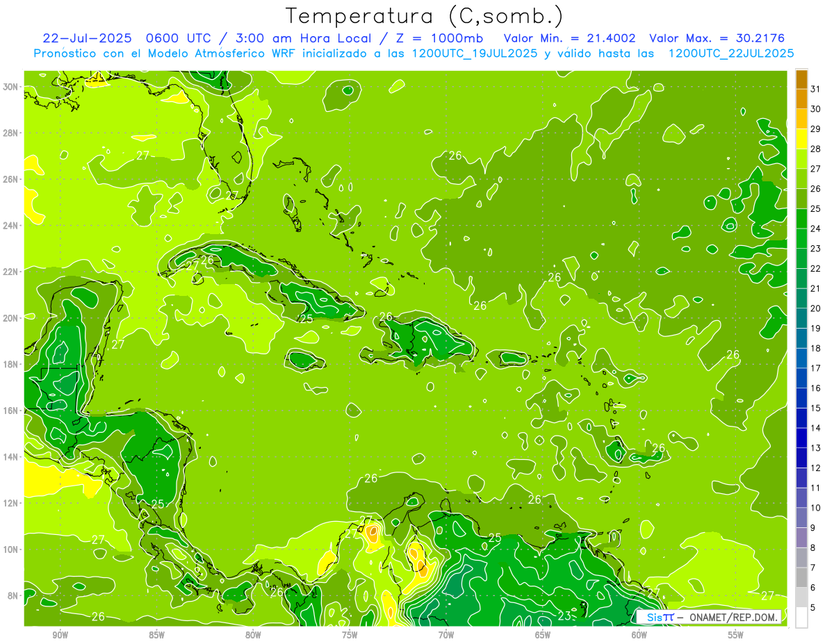834x644 pixels.
Task: Click the 55W longitude axis label
Action: 736,635
